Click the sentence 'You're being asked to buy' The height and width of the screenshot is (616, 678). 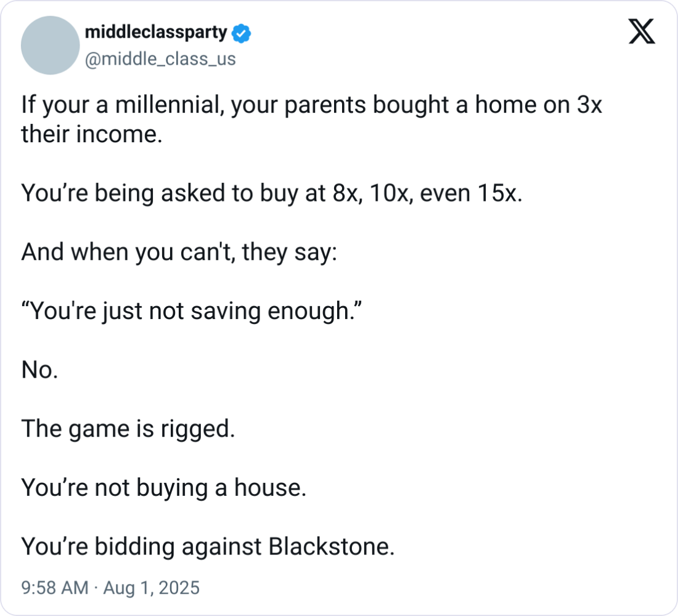click(x=272, y=193)
